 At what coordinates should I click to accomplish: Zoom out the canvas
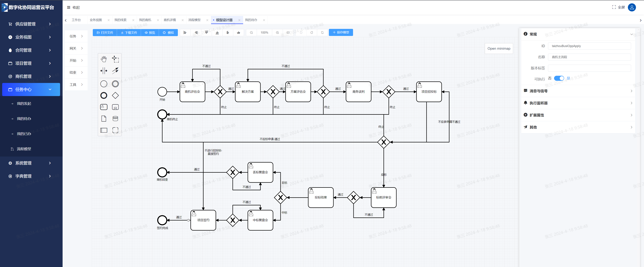(252, 33)
